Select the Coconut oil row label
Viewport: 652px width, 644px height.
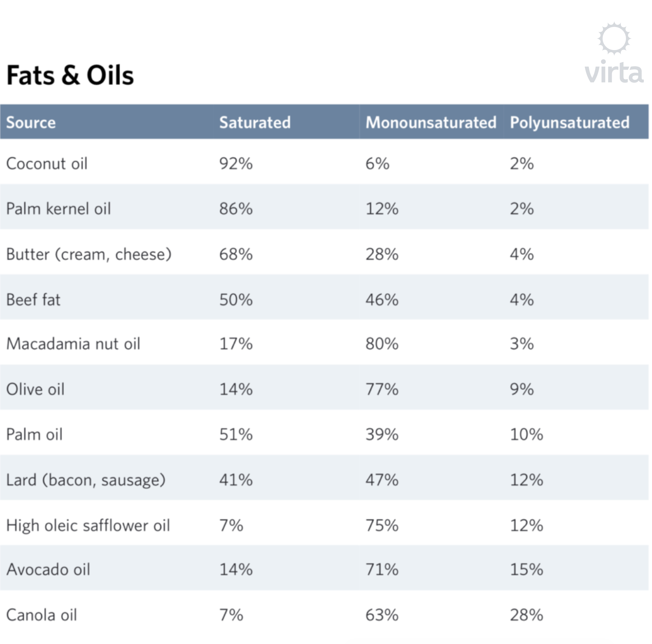point(47,164)
